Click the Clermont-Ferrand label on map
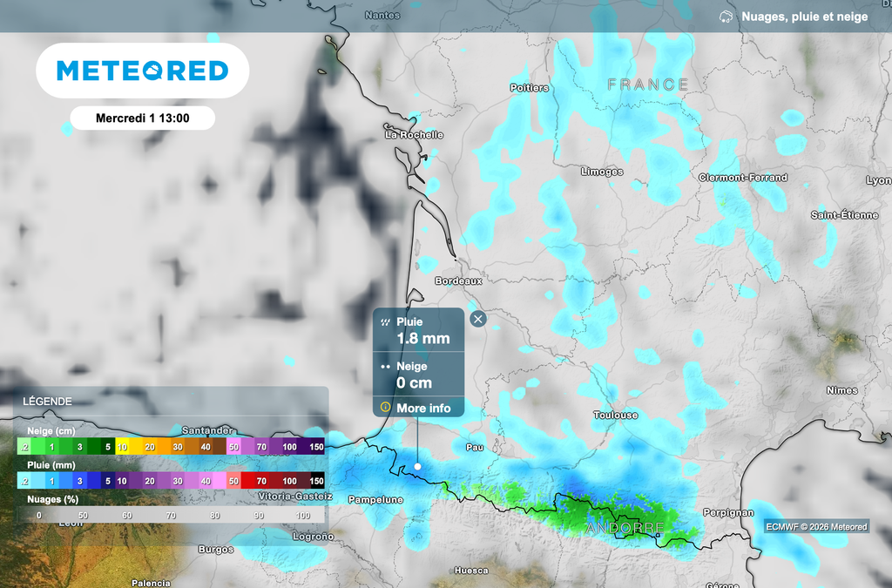This screenshot has height=588, width=892. click(742, 178)
